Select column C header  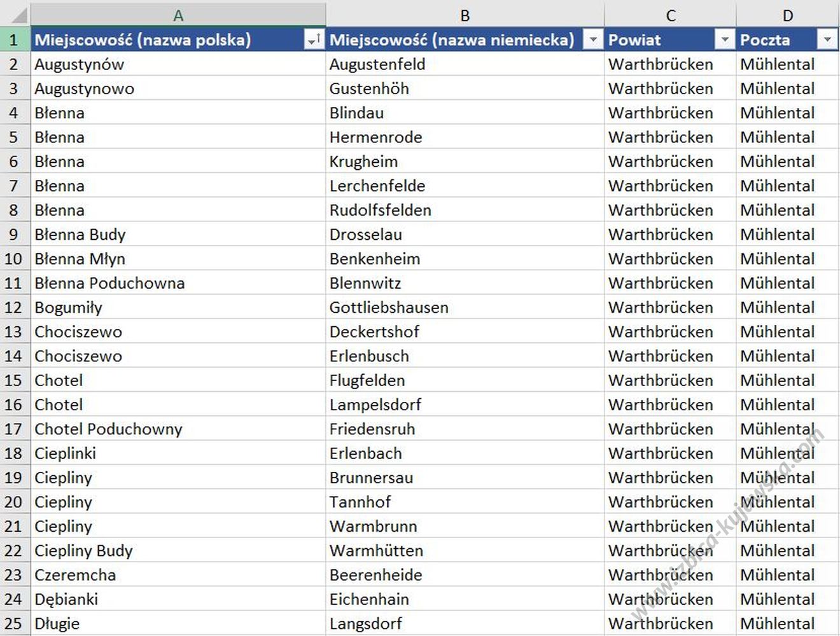point(670,15)
